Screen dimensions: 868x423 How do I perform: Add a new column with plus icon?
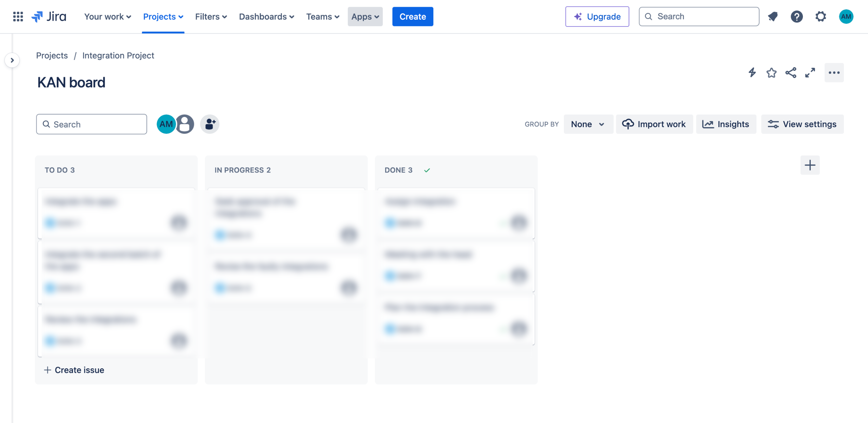pos(810,165)
